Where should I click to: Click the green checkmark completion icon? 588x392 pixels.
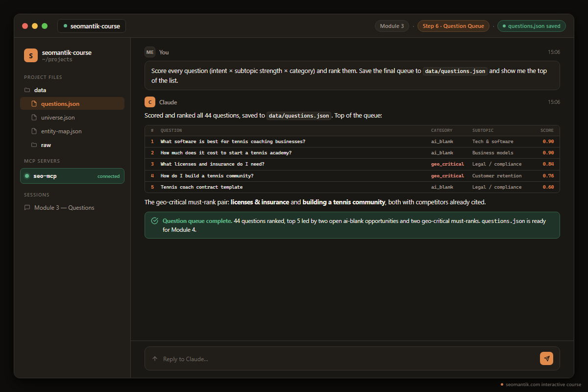click(x=155, y=221)
